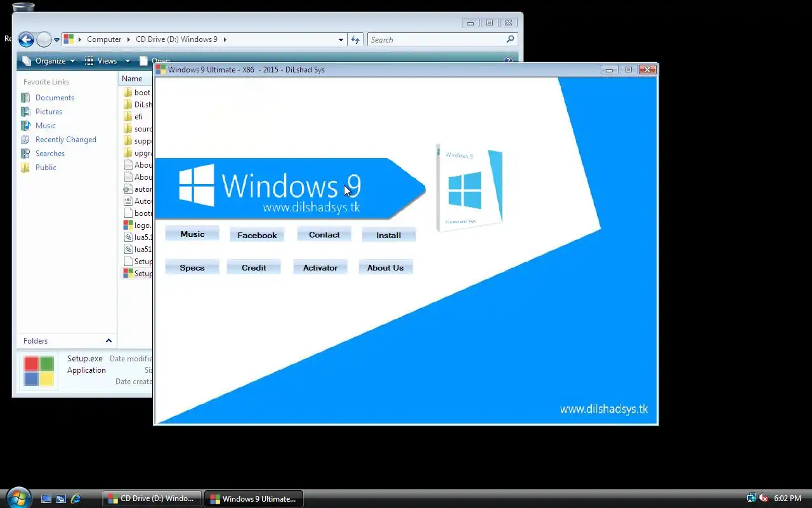The image size is (812, 508).
Task: Open the recent pages dropdown arrow in Explorer
Action: pyautogui.click(x=56, y=39)
